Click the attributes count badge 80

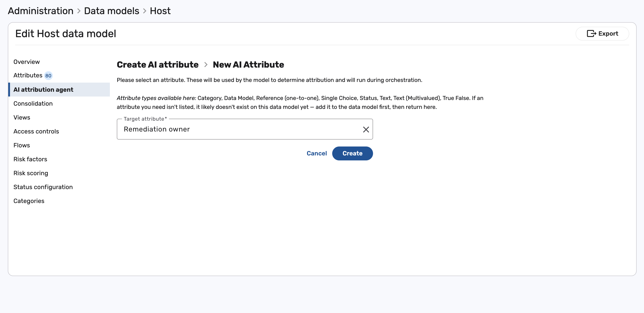48,76
